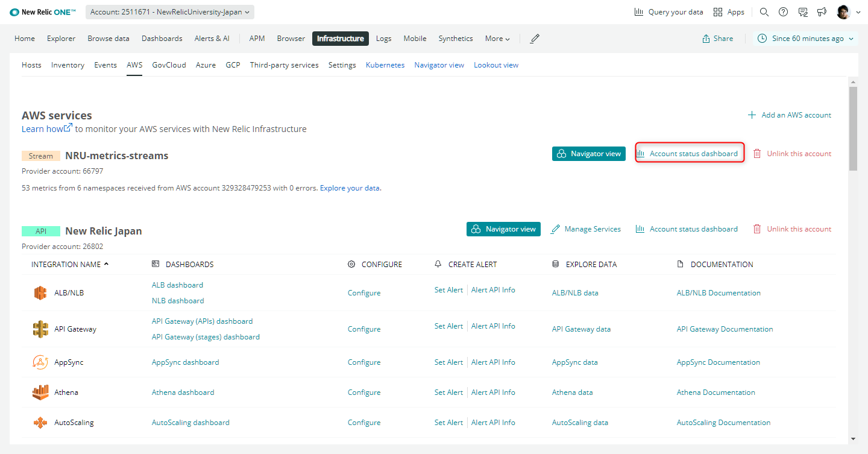Open Athena data link
The height and width of the screenshot is (454, 868).
pos(572,393)
